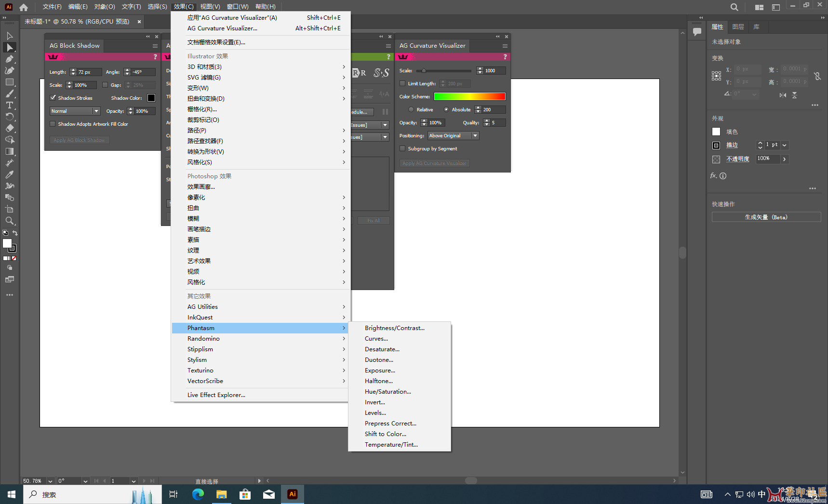Open the Comments panel icon

click(x=697, y=32)
